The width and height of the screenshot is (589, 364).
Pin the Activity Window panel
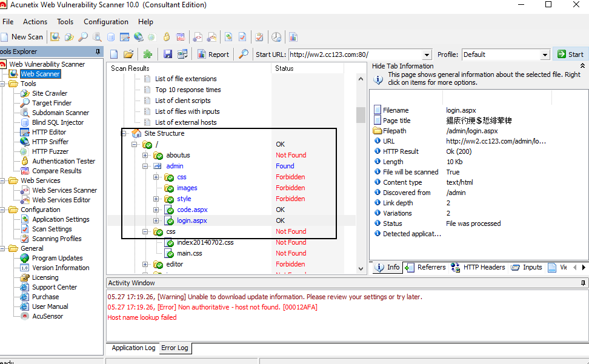point(583,283)
